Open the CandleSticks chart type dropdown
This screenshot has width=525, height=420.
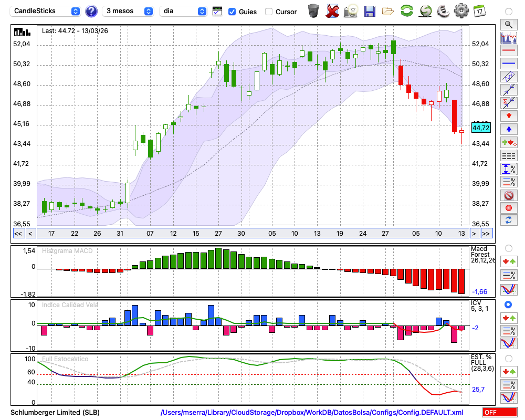click(45, 11)
